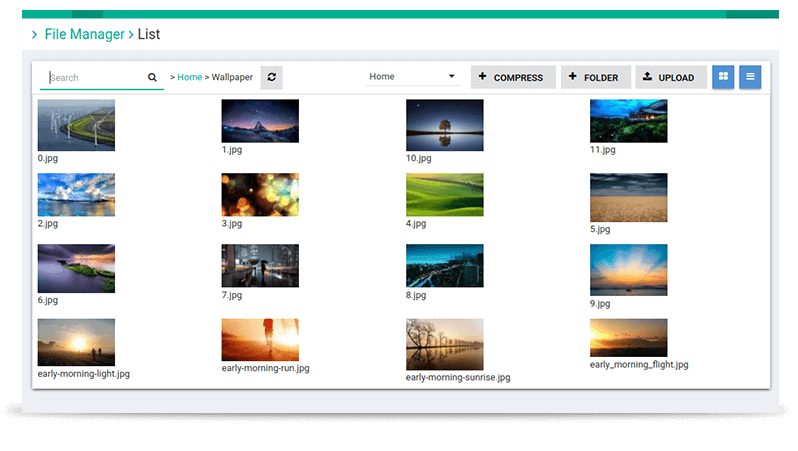Open the Home folder dropdown

tap(413, 76)
